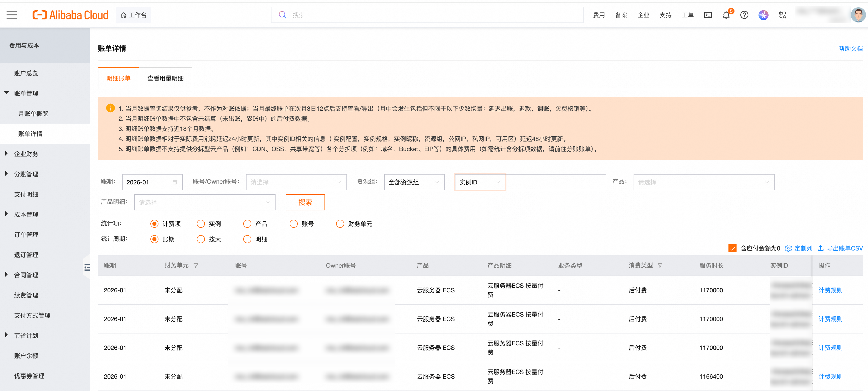Open the AI assistant icon
The width and height of the screenshot is (868, 391).
(x=763, y=15)
